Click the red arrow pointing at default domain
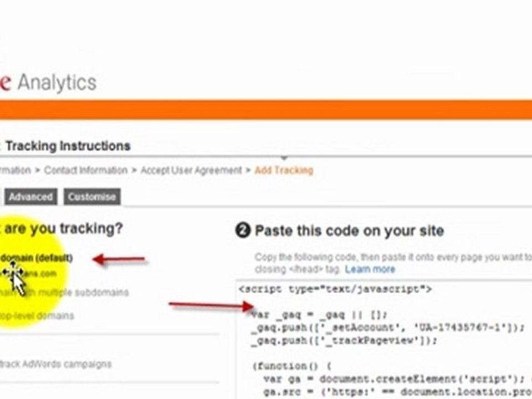 point(119,259)
